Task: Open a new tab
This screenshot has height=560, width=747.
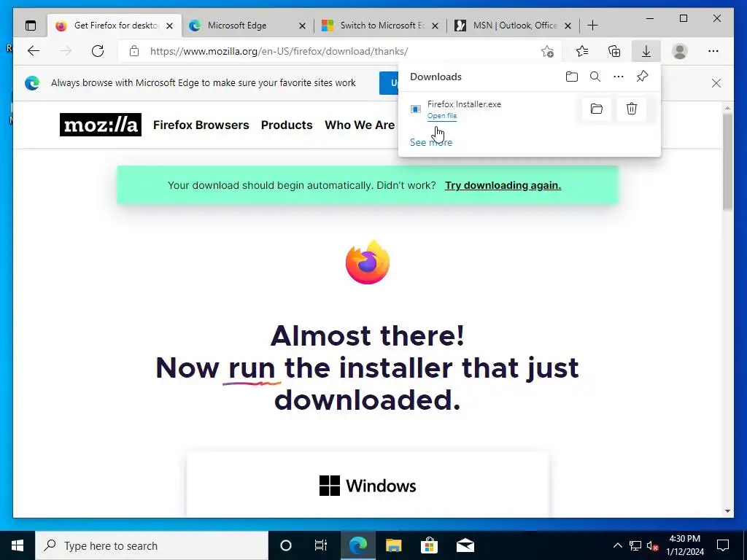Action: click(592, 26)
